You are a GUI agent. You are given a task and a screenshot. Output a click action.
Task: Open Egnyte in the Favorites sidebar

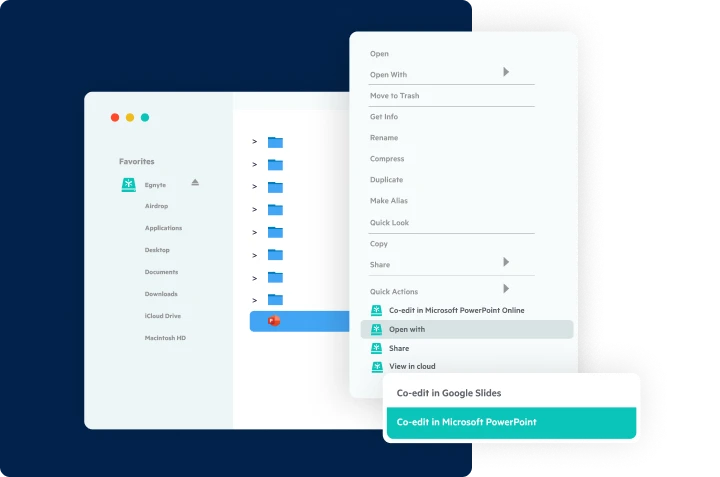point(155,185)
